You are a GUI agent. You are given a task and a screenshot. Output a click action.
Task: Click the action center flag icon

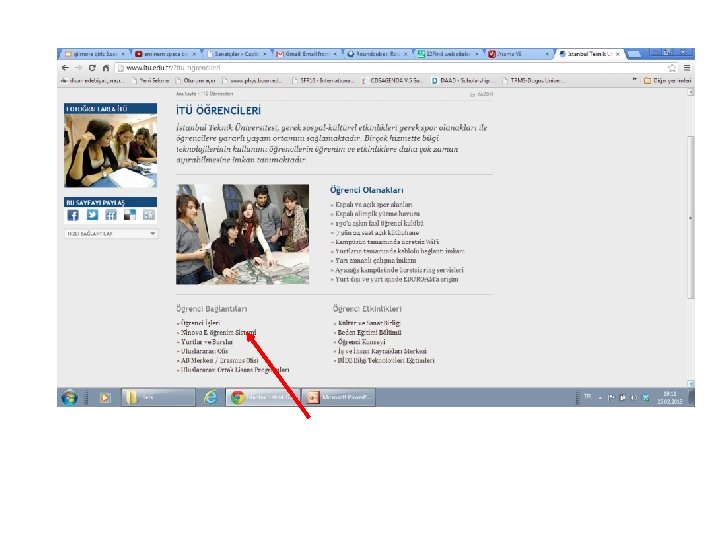(x=611, y=398)
